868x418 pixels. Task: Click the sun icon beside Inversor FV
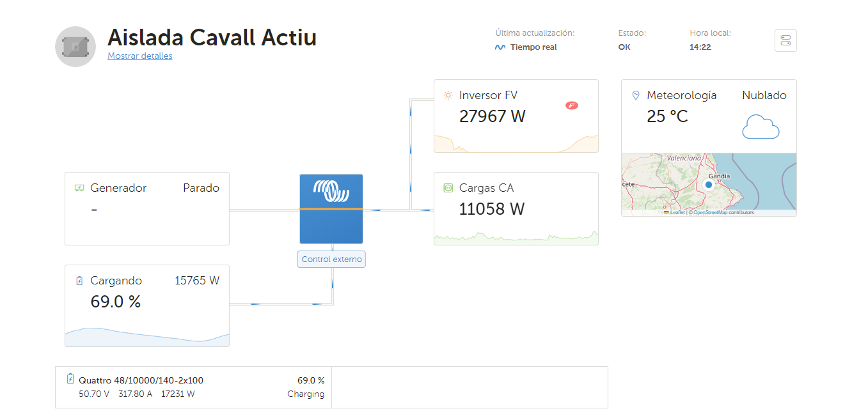[x=448, y=95]
